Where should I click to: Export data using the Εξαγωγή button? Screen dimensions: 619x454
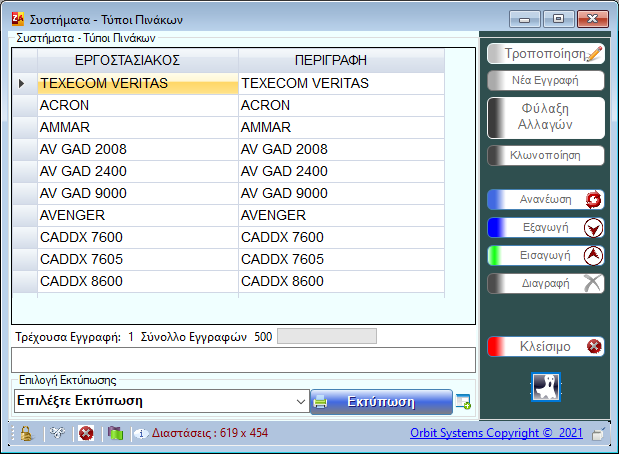[546, 228]
